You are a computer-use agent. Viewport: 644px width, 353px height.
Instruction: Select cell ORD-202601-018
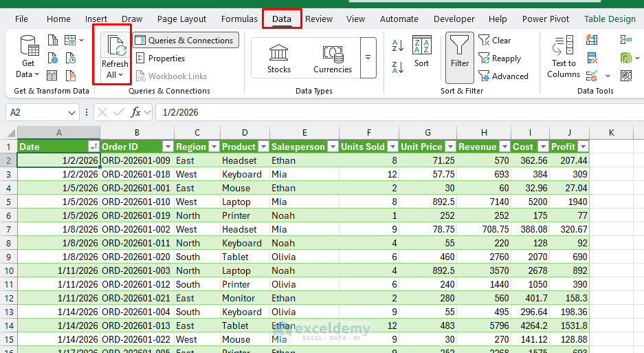[137, 175]
